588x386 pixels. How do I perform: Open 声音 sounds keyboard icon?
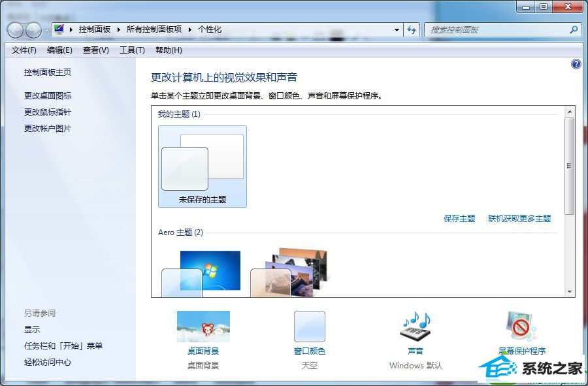click(416, 326)
